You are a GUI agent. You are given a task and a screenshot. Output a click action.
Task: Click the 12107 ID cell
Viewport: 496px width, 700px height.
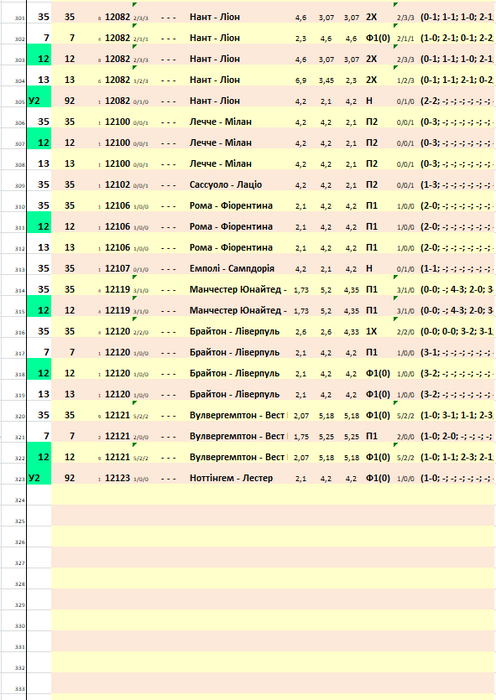point(117,269)
